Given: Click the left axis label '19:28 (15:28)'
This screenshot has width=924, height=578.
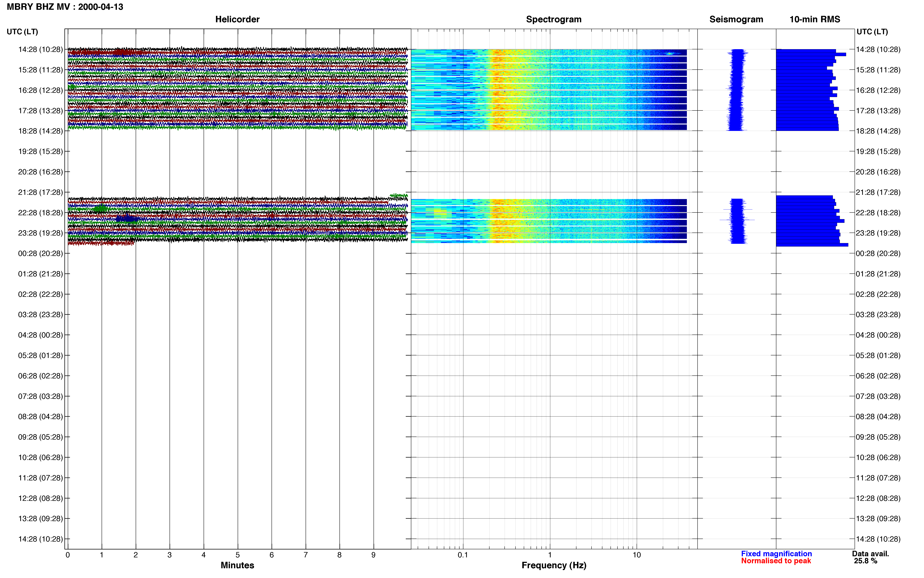Looking at the screenshot, I should pos(41,151).
